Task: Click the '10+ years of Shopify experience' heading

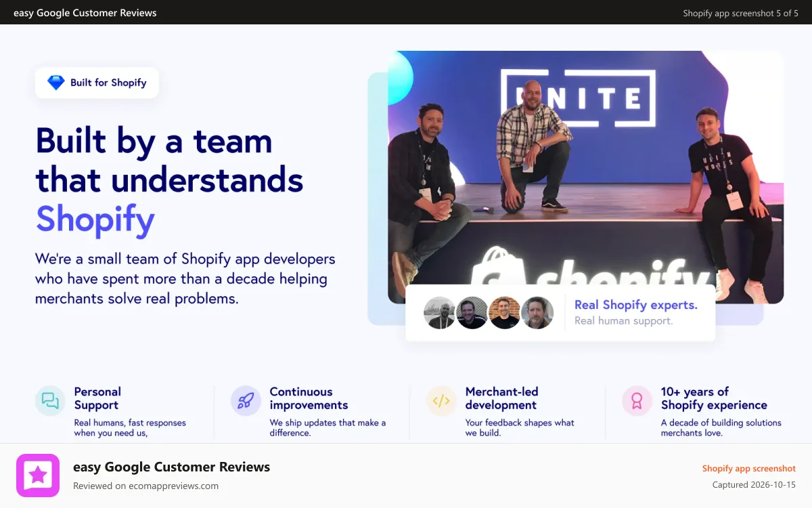Action: click(714, 398)
